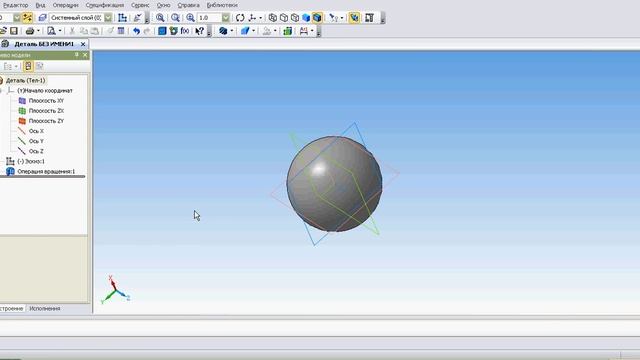This screenshot has height=360, width=640.
Task: Select Ось X in tree
Action: pyautogui.click(x=36, y=131)
